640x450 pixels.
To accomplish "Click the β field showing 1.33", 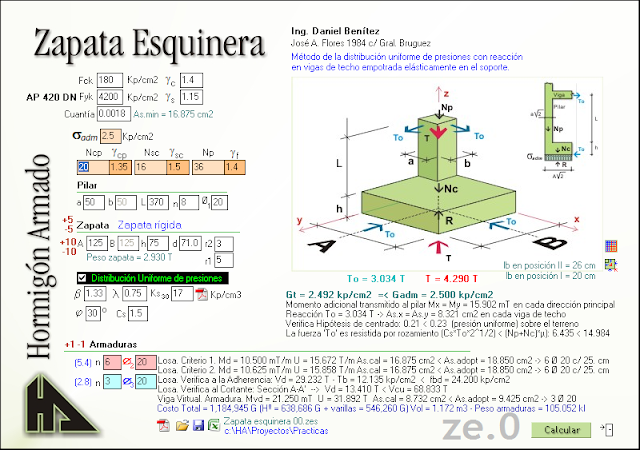I will click(95, 294).
